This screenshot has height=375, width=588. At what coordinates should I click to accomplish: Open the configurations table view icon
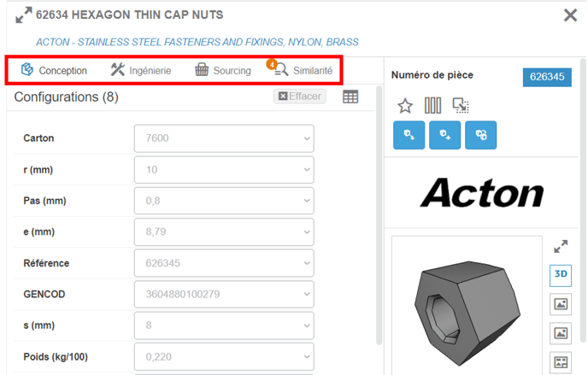[350, 97]
